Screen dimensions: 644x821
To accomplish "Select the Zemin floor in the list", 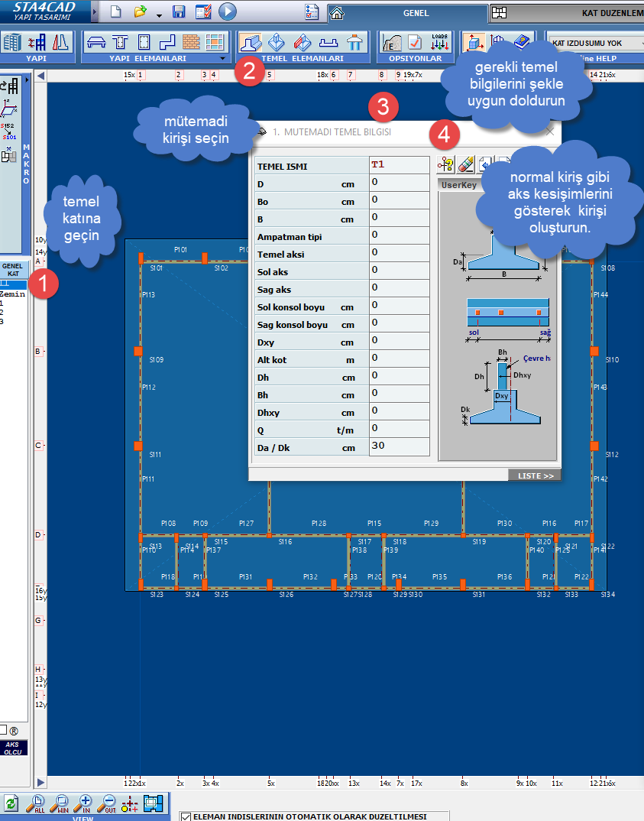I will [x=13, y=294].
